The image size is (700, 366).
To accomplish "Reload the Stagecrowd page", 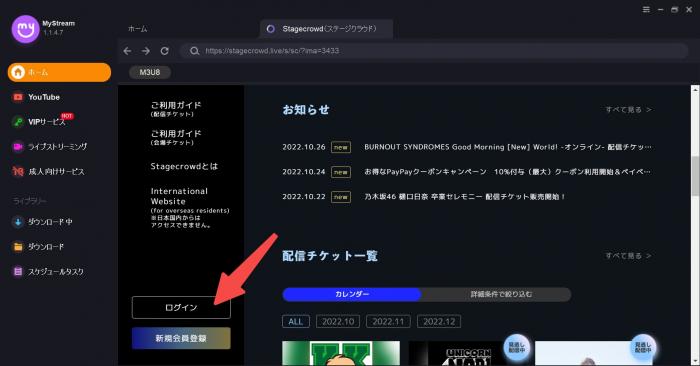I will coord(165,51).
